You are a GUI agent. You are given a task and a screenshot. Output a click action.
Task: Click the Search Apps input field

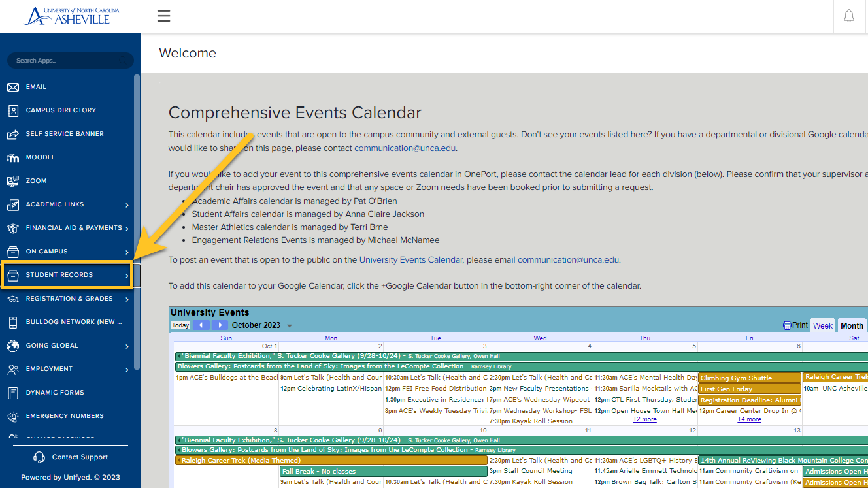(70, 61)
